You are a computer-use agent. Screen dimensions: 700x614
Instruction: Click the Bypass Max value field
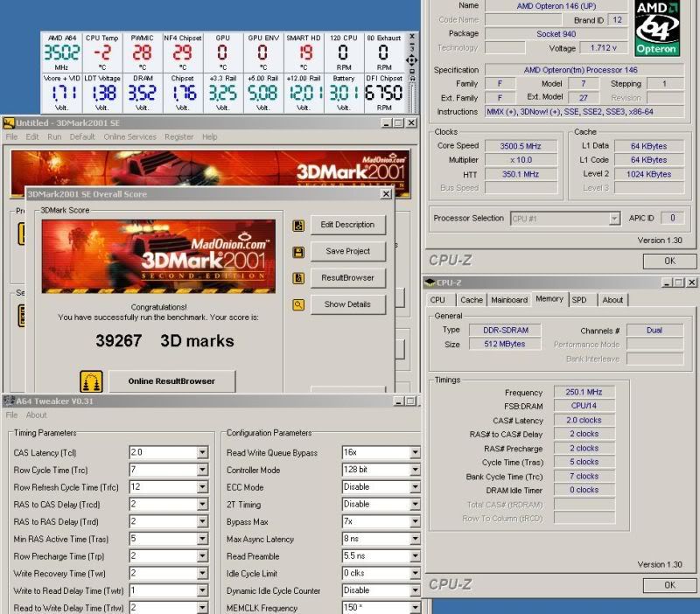[x=381, y=521]
